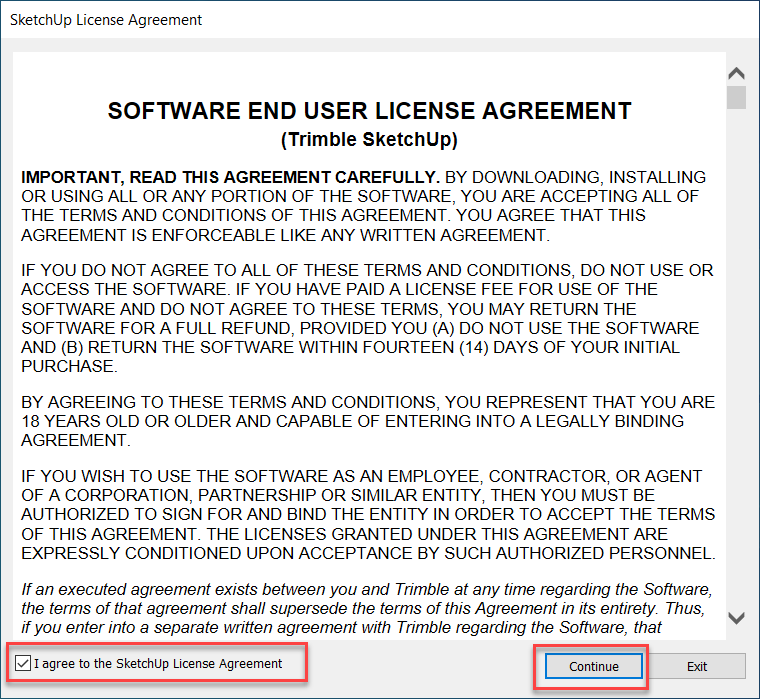Click the scrollbar up arrow

737,73
